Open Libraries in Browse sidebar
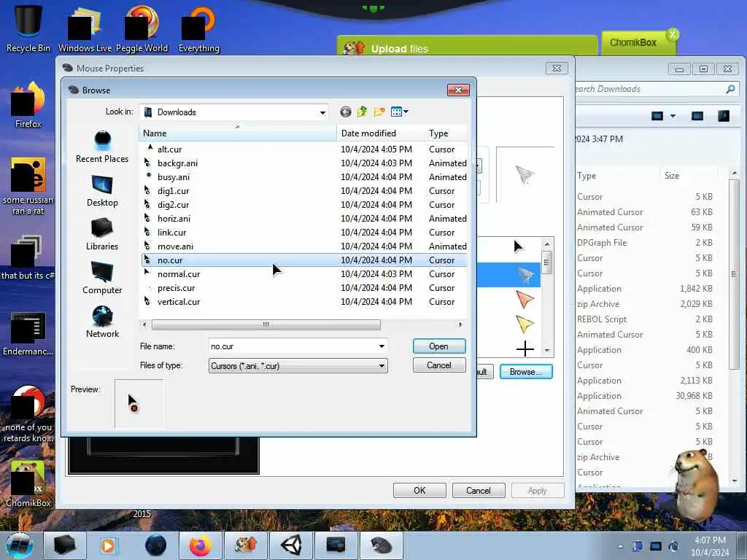 pos(102,234)
